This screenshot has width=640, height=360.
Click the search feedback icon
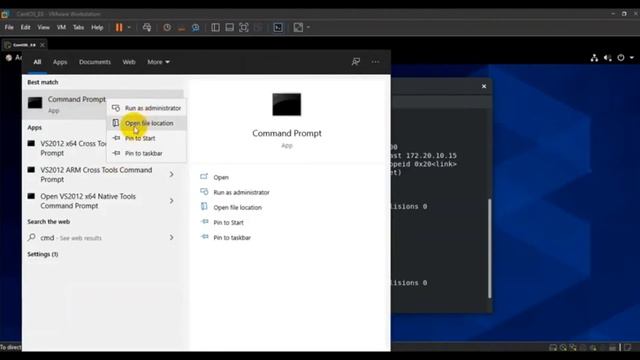356,62
